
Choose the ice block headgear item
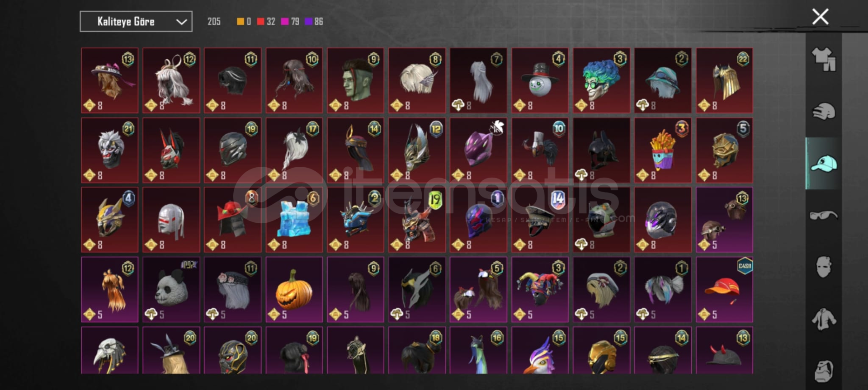point(294,220)
